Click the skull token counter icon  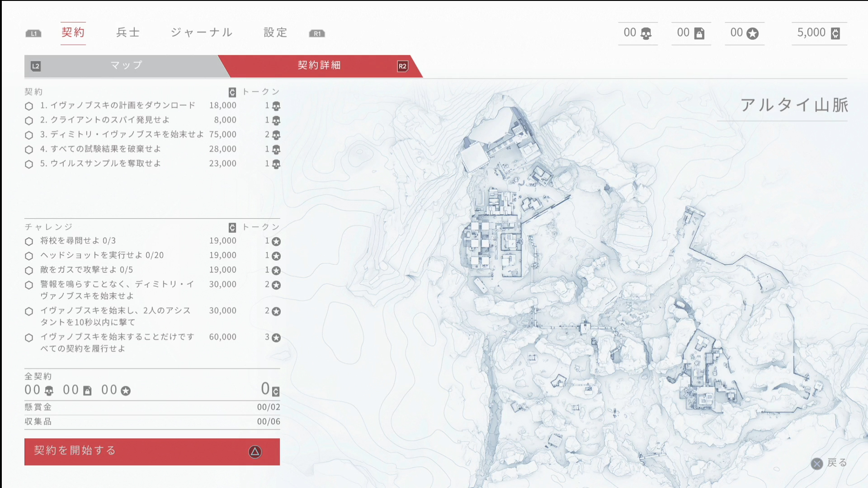coord(646,33)
